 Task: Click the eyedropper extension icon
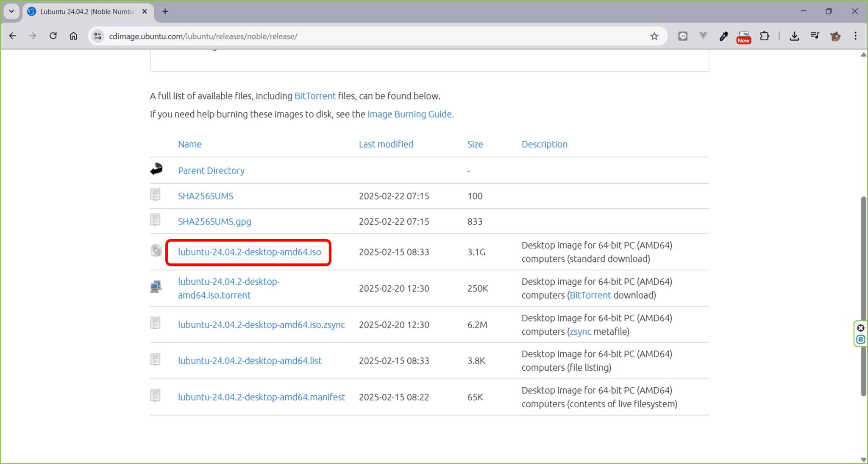(x=723, y=36)
